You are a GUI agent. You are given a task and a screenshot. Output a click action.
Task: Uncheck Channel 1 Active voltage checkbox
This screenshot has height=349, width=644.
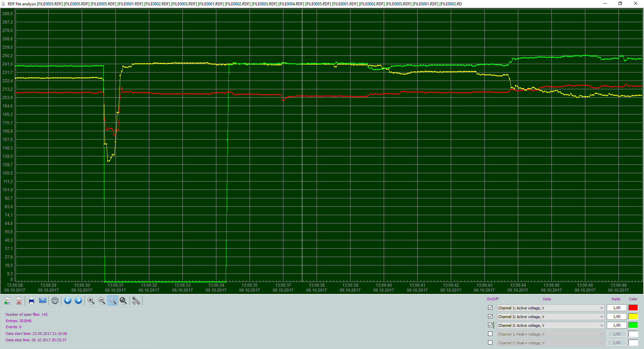pos(490,308)
